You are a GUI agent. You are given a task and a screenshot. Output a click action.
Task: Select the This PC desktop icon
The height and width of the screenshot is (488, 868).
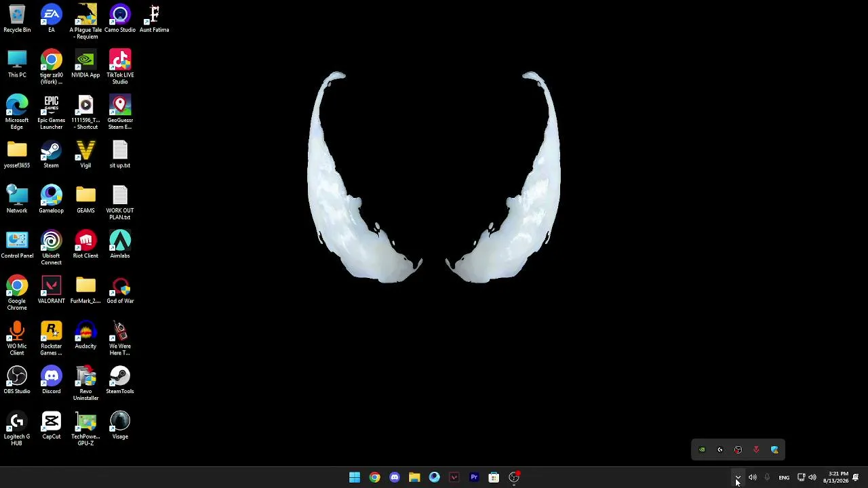click(x=17, y=64)
